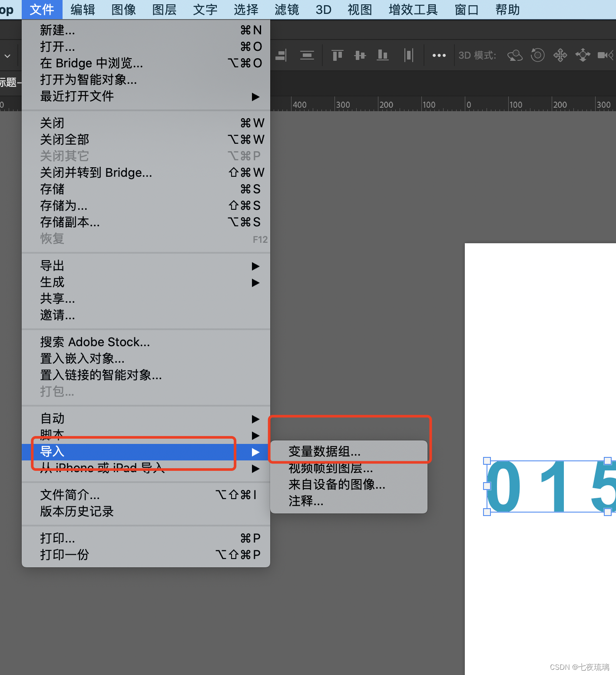
Task: Choose 关闭 from the file menu
Action: point(146,123)
